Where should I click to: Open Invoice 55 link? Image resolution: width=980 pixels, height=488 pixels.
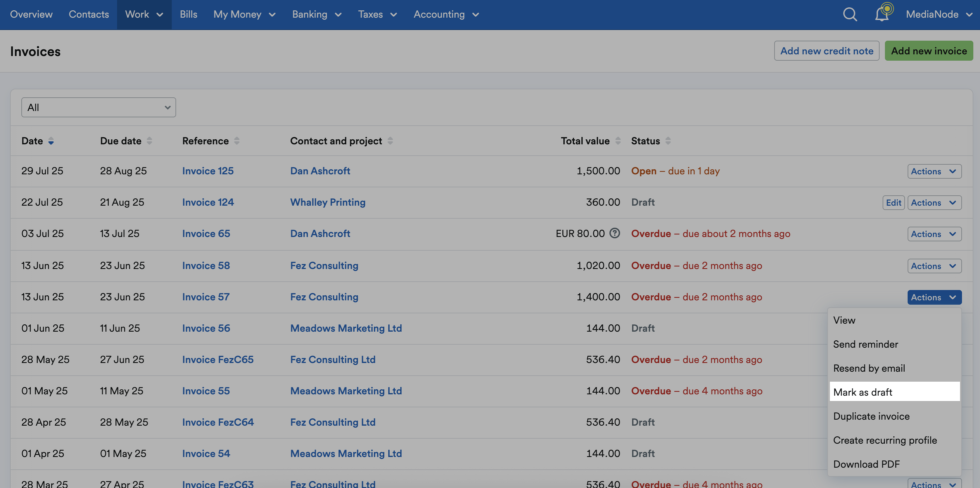tap(206, 391)
